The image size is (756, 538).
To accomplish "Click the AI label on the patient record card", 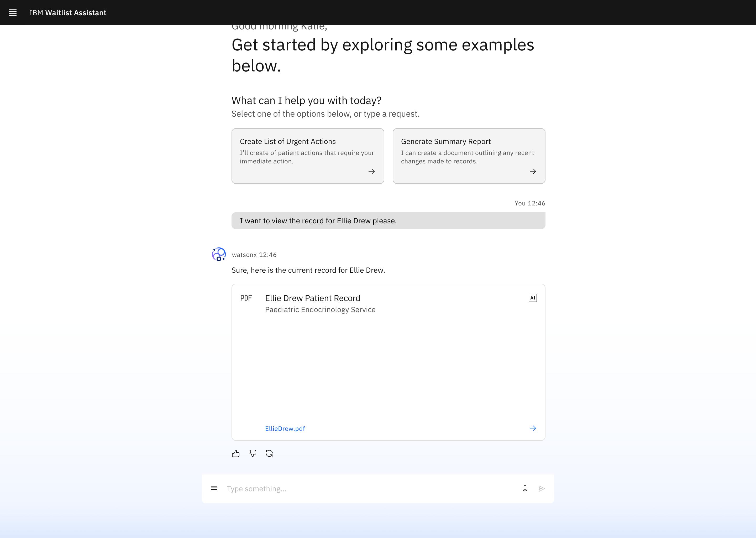I will 533,298.
